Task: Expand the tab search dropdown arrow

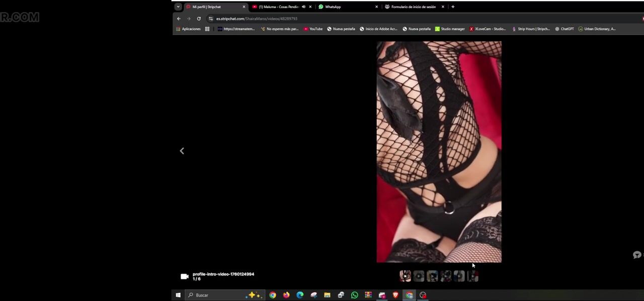Action: (178, 7)
